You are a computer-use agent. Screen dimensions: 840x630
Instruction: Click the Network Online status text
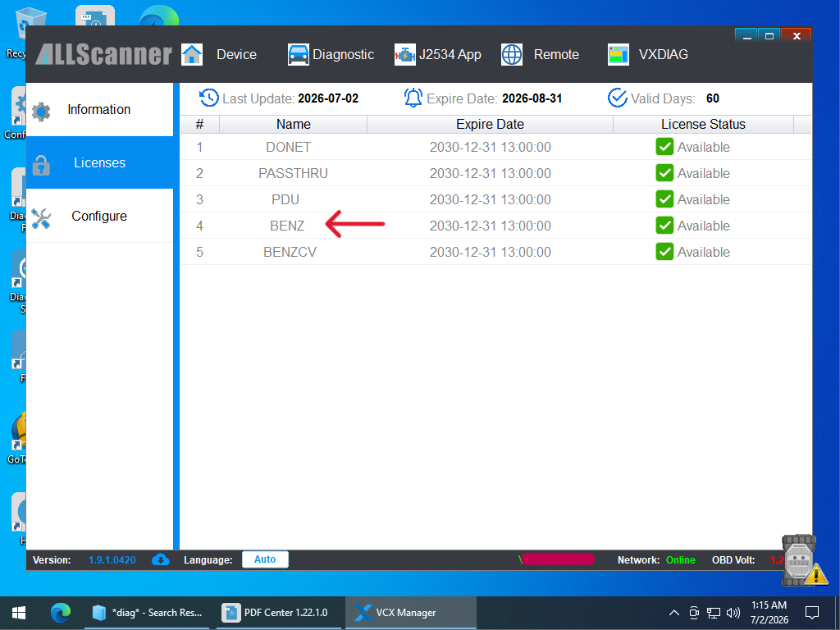680,560
